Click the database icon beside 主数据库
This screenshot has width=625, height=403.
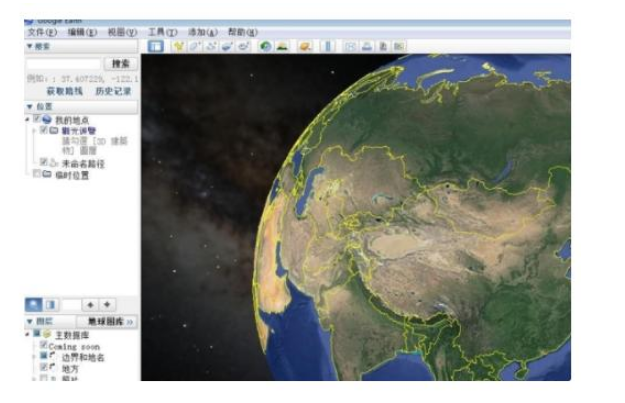[x=47, y=334]
